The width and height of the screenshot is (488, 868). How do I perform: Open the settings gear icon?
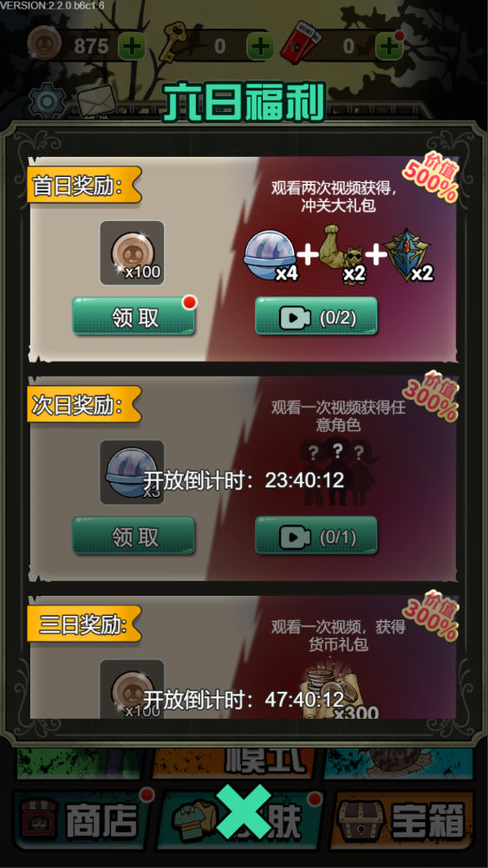click(x=47, y=101)
